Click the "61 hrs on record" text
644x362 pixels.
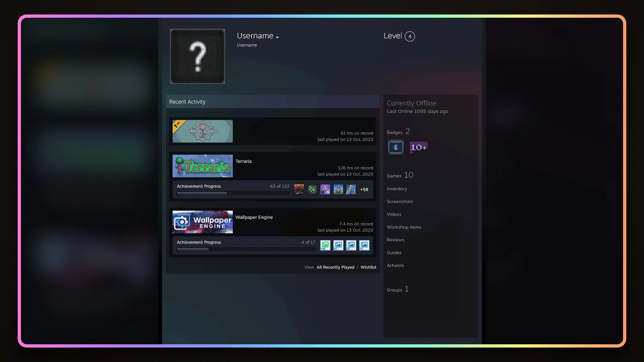(x=357, y=133)
